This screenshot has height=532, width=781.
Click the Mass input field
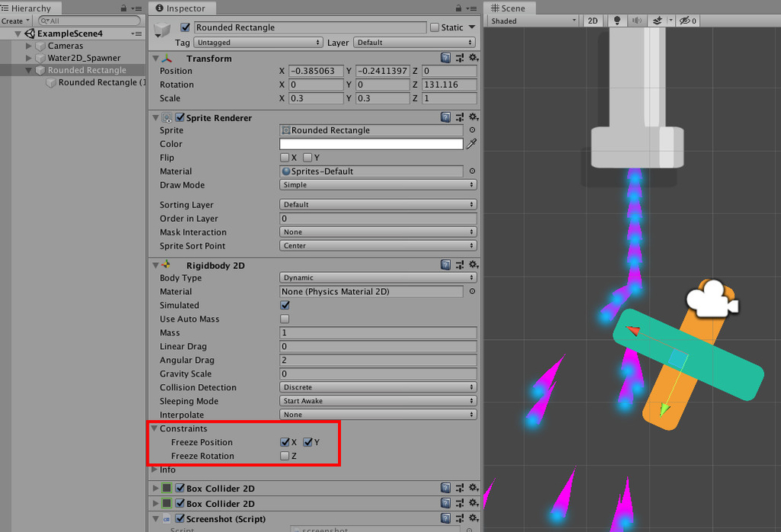pos(378,332)
